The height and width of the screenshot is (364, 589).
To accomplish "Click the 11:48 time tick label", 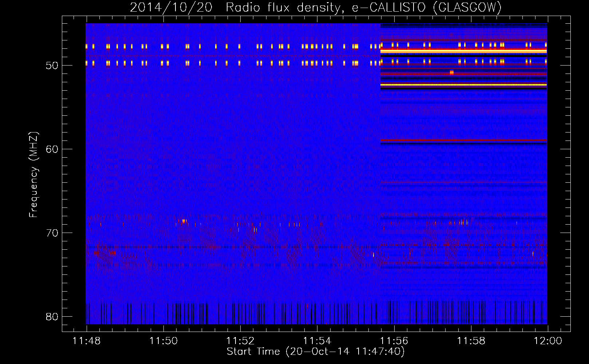I will 87,341.
